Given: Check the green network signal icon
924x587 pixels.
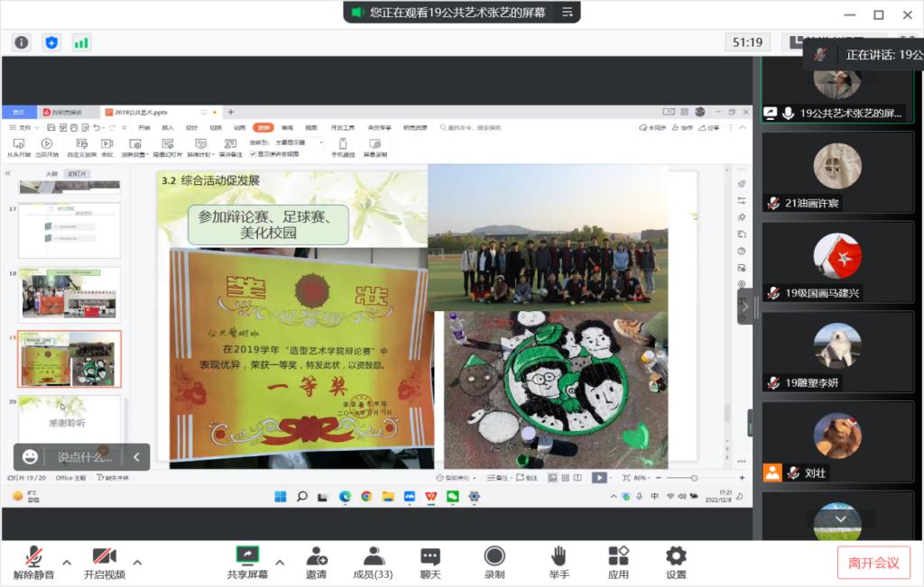Looking at the screenshot, I should (x=81, y=42).
